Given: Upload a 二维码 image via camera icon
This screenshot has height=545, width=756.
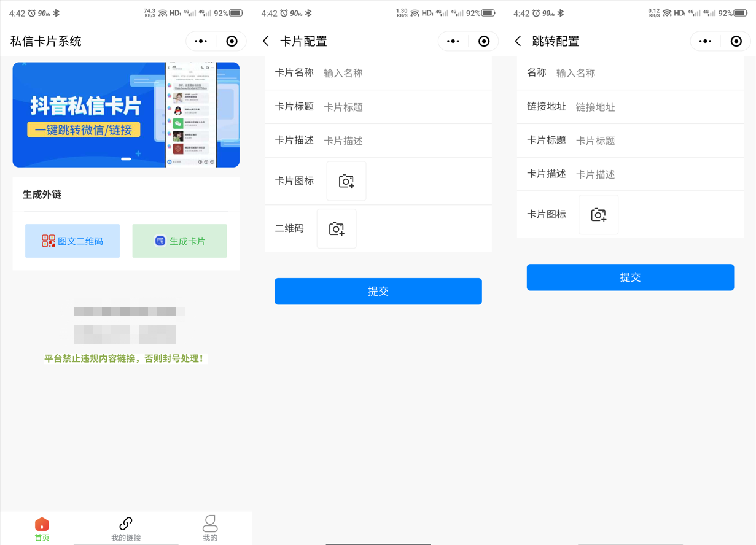Looking at the screenshot, I should (x=337, y=228).
